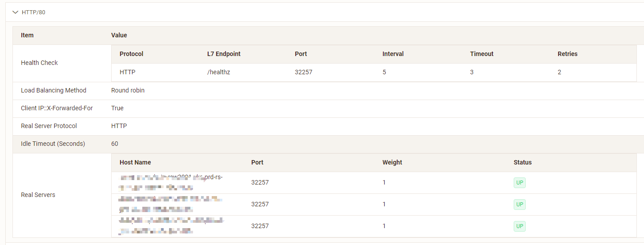Click the Idle Timeout (Seconds) row label
Screen dimensions: 644x245
[x=53, y=144]
